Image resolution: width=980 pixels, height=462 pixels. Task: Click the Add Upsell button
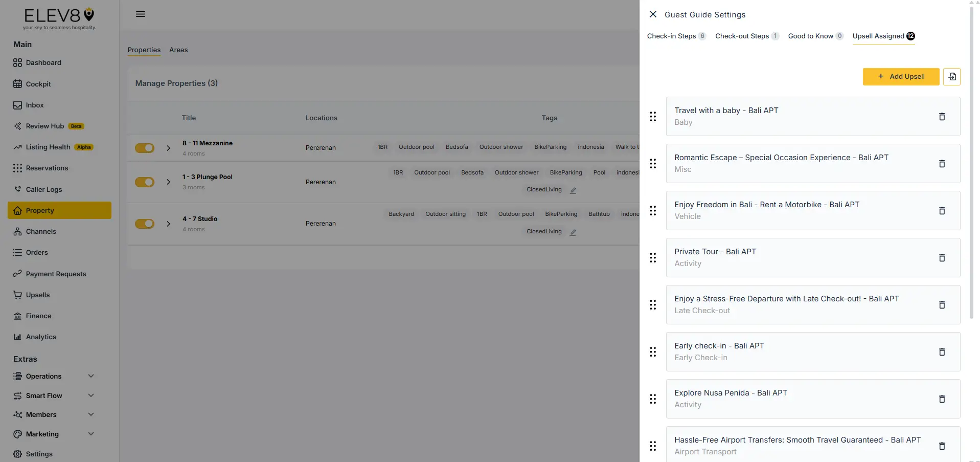[901, 77]
